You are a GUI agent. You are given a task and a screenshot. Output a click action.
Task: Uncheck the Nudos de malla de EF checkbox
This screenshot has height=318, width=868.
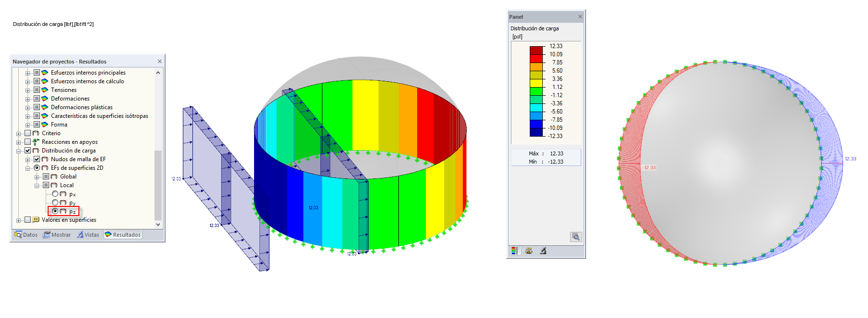point(37,159)
